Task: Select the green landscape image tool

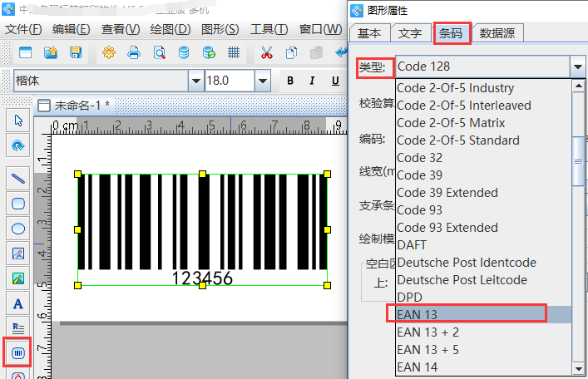Action: [18, 278]
